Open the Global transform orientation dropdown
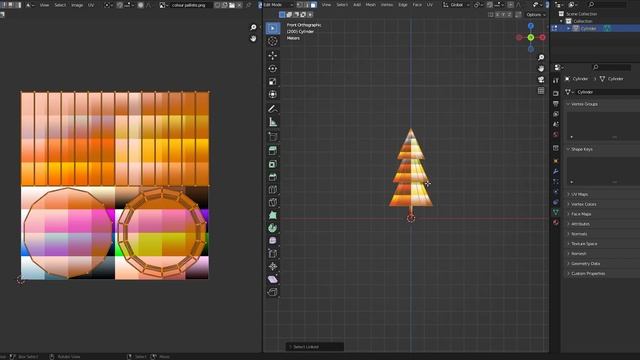The height and width of the screenshot is (360, 640). pos(456,5)
